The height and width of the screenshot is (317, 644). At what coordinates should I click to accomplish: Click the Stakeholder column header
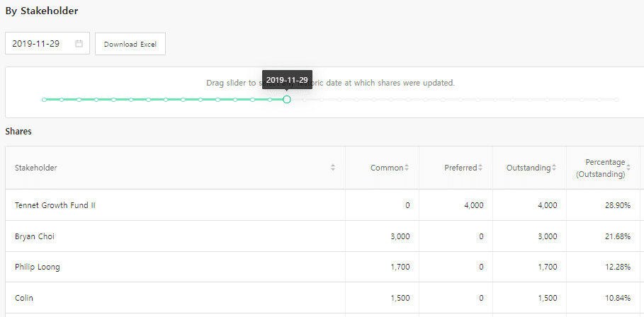click(176, 168)
